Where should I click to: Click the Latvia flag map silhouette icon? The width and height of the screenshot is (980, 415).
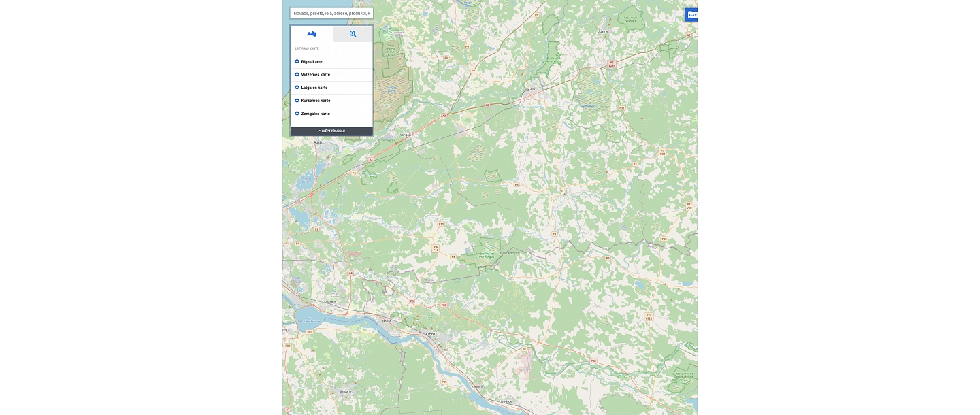pos(312,33)
